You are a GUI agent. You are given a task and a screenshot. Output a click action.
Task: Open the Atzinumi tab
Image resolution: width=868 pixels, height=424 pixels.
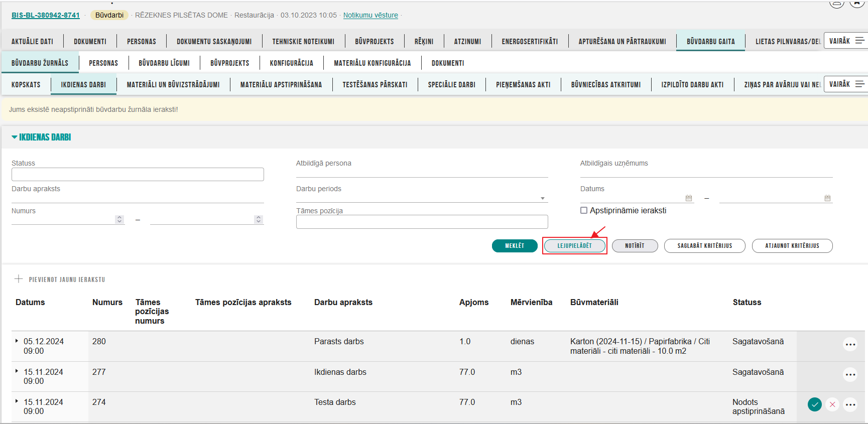(467, 41)
